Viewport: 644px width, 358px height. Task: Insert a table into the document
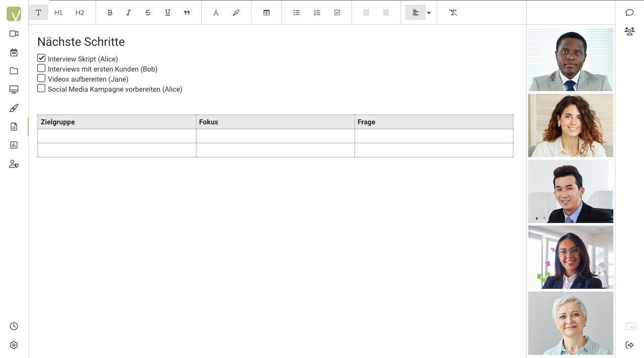(266, 12)
